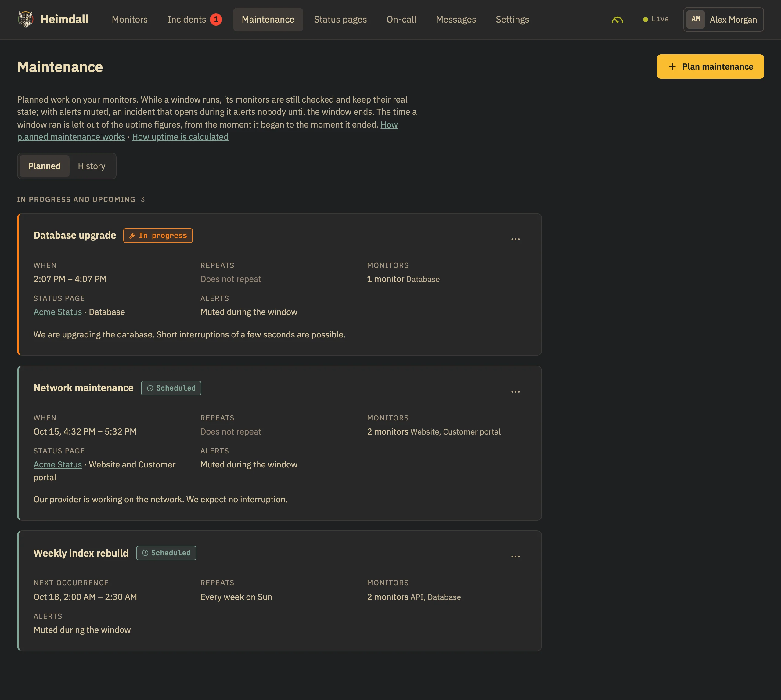Click the Heimdall brand name
781x700 pixels.
64,19
